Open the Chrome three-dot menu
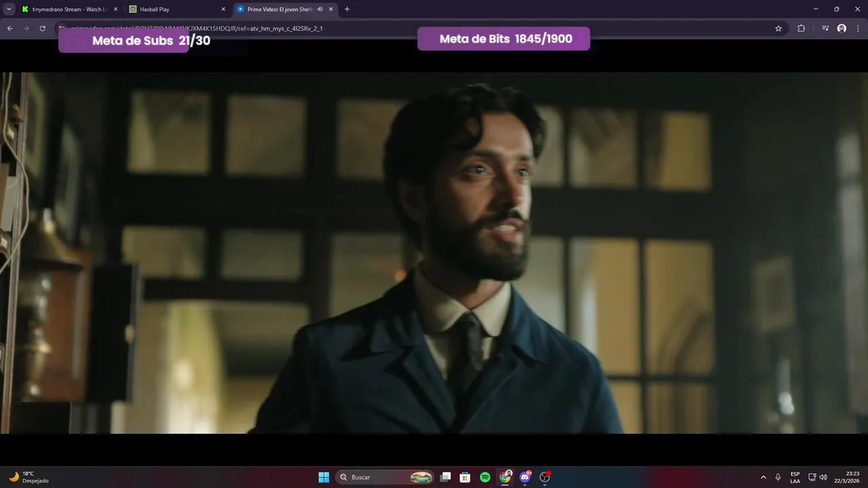This screenshot has height=488, width=868. click(x=858, y=28)
